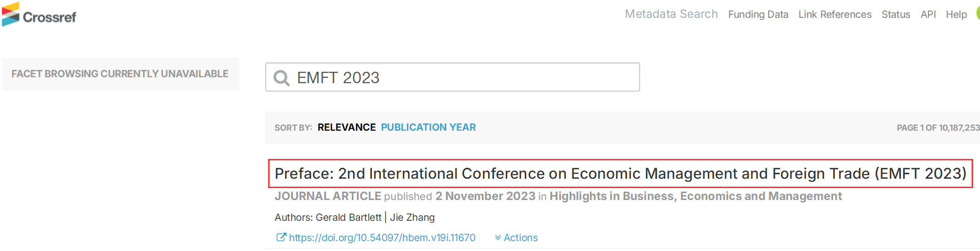Screen dimensions: 980x251
Task: Click the Crossref wordmark text
Action: (49, 17)
